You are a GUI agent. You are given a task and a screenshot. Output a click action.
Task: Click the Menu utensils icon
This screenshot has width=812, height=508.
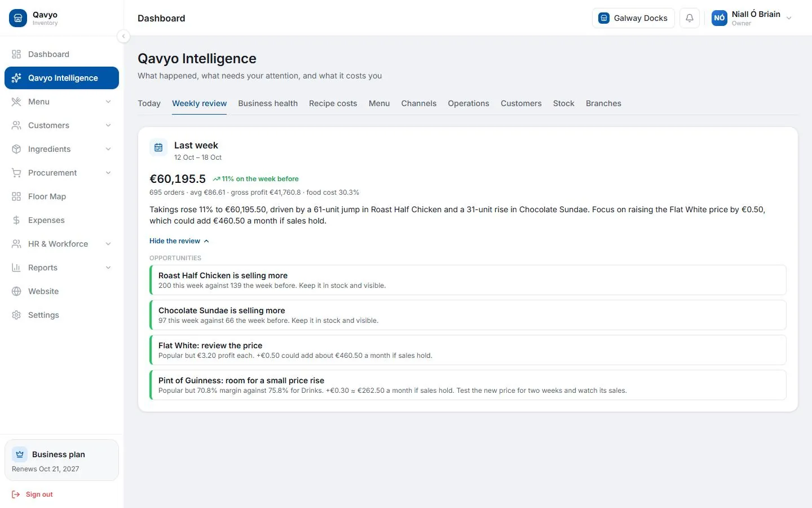[x=16, y=102]
